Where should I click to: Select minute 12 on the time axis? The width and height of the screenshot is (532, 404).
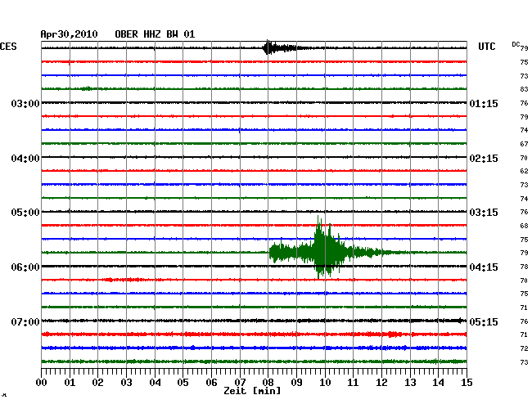pos(381,382)
